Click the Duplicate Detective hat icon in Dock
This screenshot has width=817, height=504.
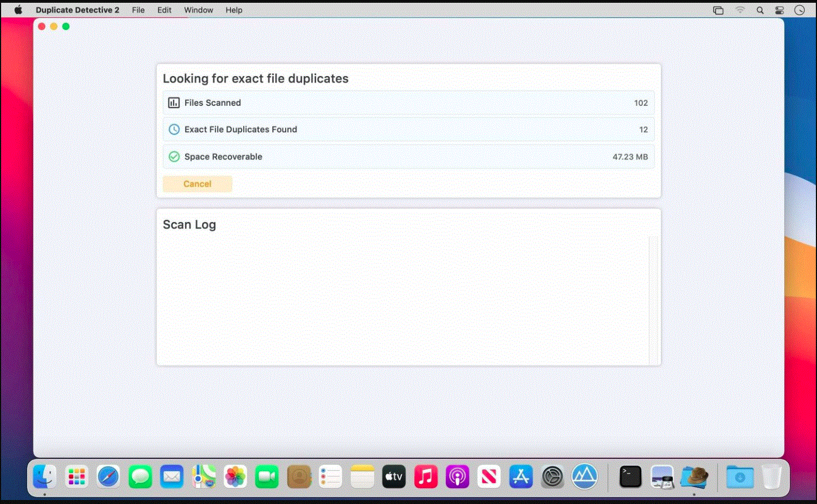coord(694,477)
